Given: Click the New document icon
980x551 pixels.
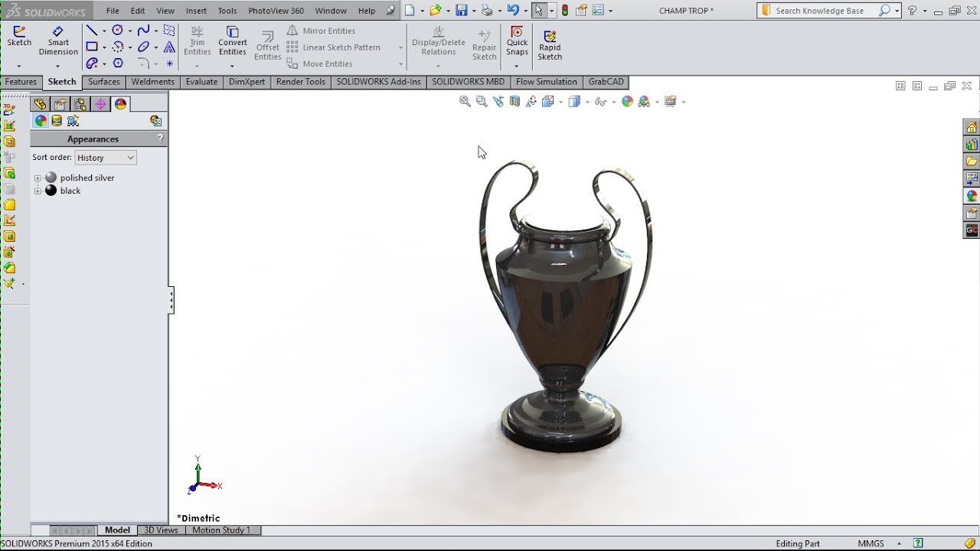Looking at the screenshot, I should pyautogui.click(x=410, y=11).
